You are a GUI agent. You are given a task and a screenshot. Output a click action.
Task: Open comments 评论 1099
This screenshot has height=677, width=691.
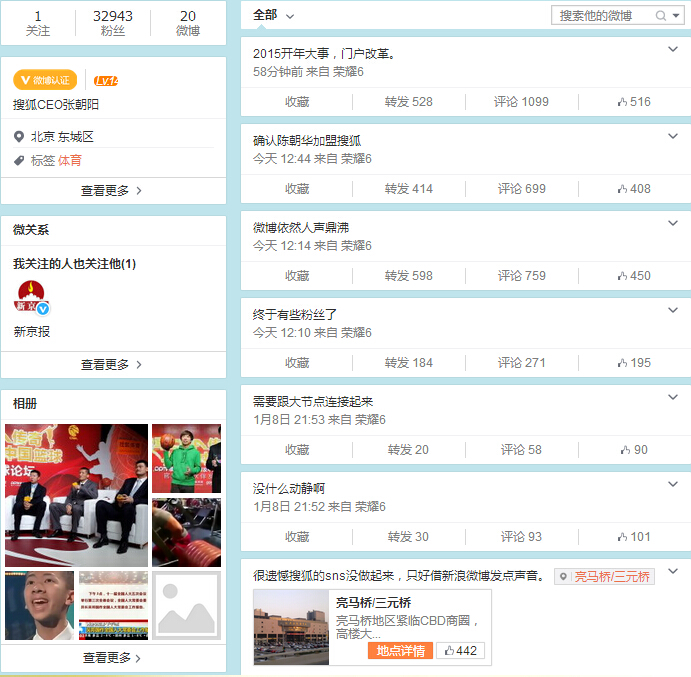click(521, 102)
